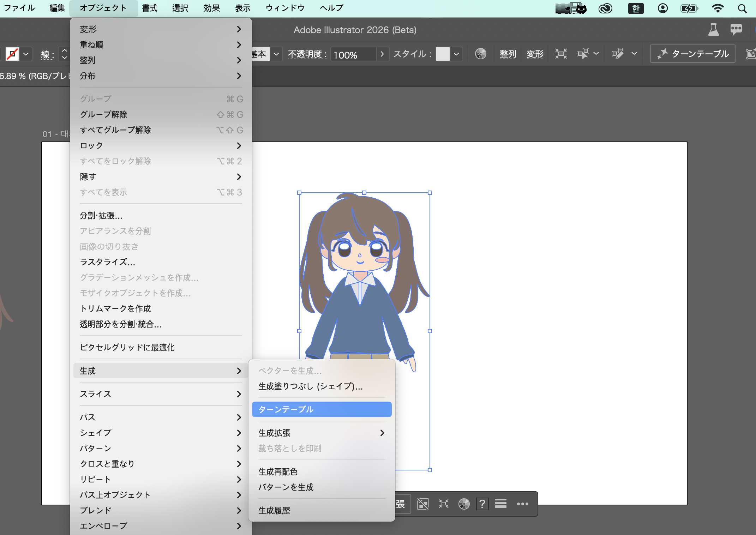Click the Recolor Artwork wheel in control bar
The width and height of the screenshot is (756, 535).
(x=480, y=54)
